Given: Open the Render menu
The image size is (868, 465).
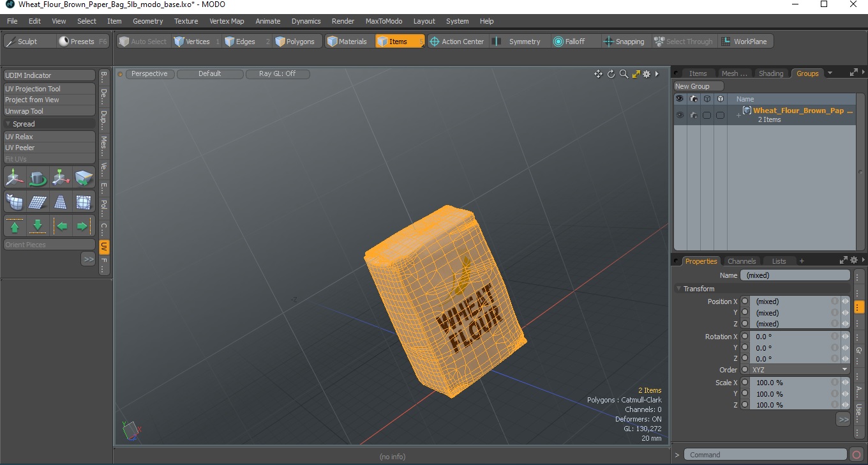Looking at the screenshot, I should (343, 21).
